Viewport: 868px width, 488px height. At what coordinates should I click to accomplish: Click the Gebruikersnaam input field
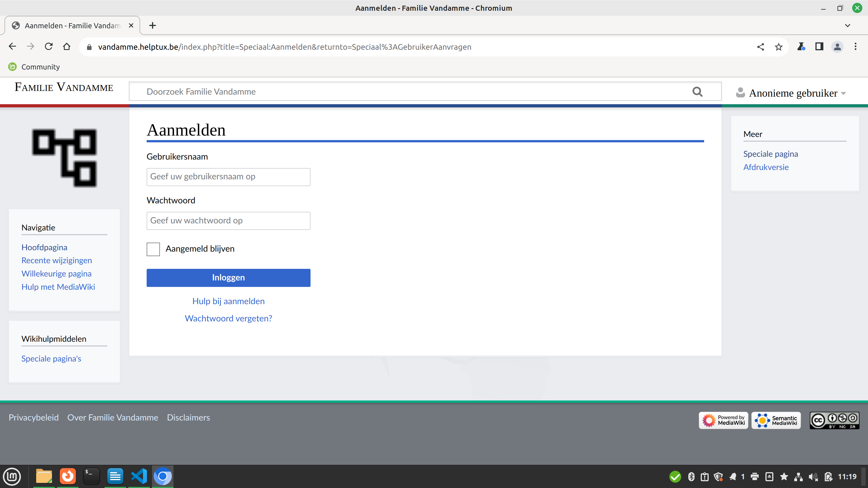point(228,177)
